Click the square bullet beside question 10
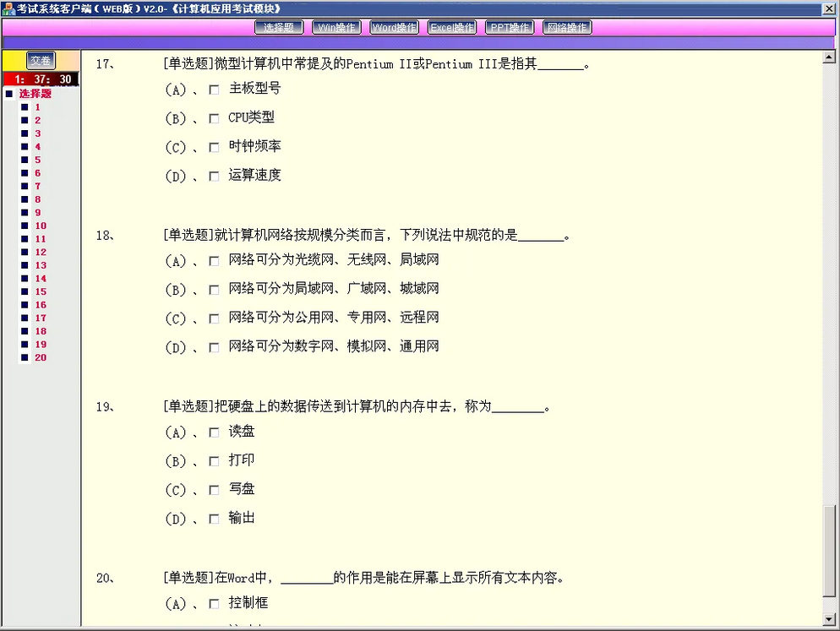The height and width of the screenshot is (631, 840). (x=25, y=226)
